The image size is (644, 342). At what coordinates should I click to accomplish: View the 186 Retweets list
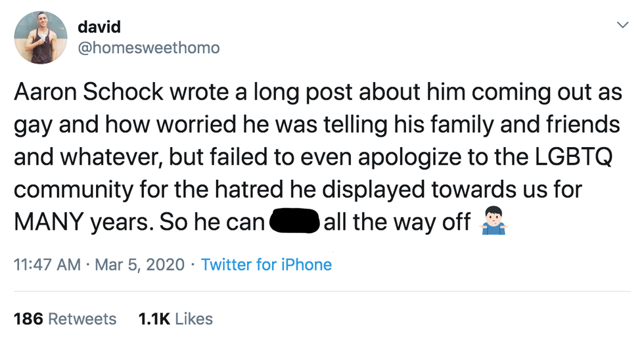[x=64, y=319]
